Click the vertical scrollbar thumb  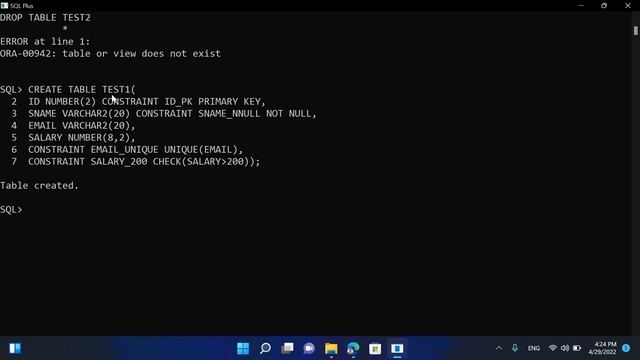pos(636,31)
